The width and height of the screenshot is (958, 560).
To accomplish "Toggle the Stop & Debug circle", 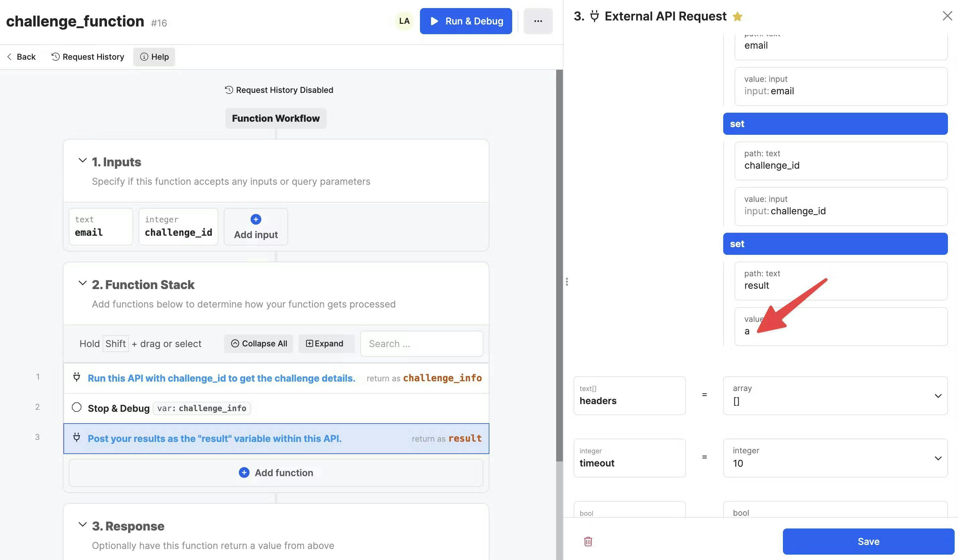I will click(x=76, y=407).
